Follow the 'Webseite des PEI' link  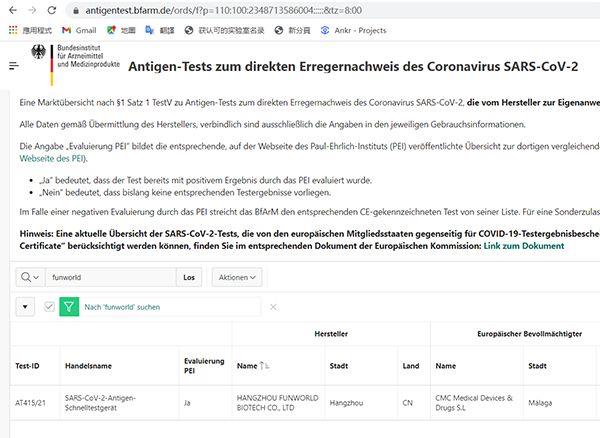(52, 158)
